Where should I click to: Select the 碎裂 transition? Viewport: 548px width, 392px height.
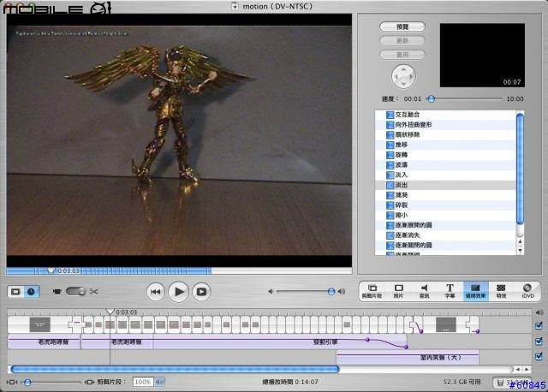pos(445,205)
